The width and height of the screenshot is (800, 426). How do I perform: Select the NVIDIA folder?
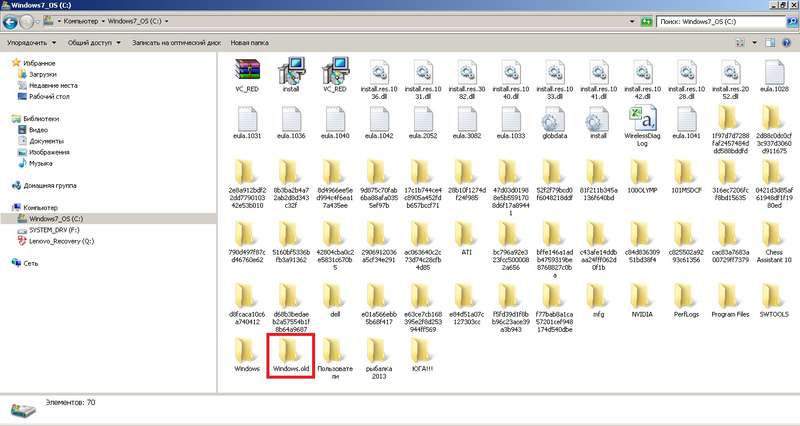[x=642, y=301]
